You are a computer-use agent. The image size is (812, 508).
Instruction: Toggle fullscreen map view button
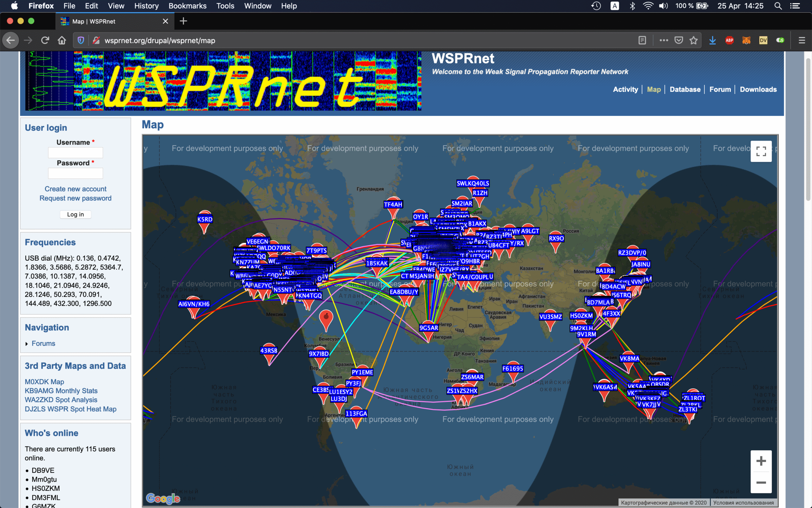click(x=761, y=151)
